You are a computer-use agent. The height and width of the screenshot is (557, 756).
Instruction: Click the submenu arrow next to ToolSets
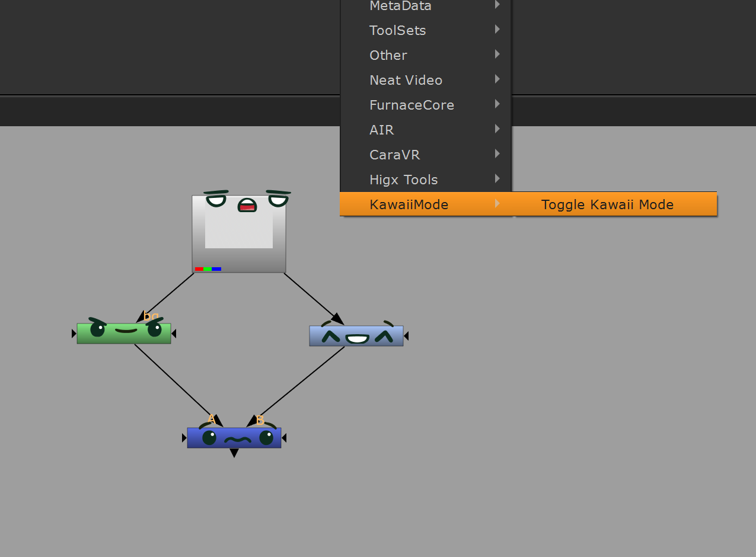point(497,30)
